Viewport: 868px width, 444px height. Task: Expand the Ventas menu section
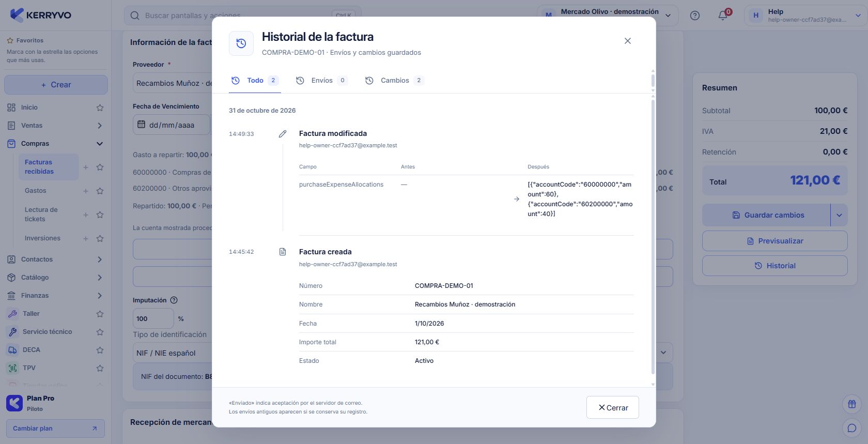pos(56,126)
